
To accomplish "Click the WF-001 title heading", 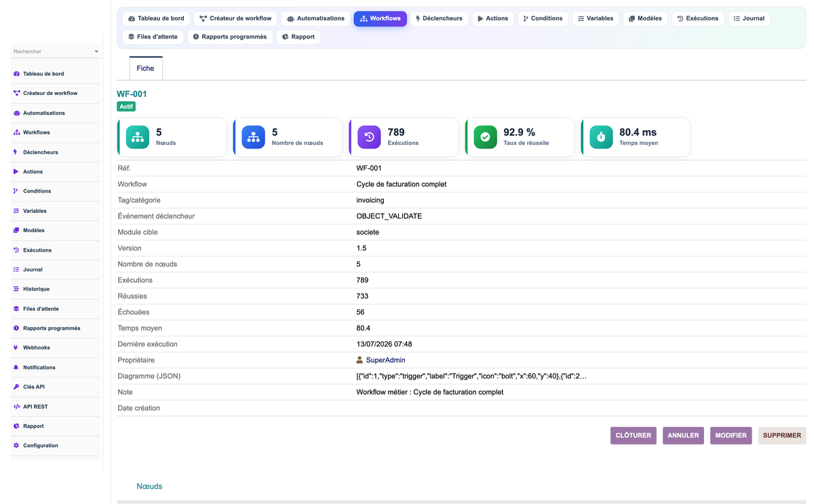I will (132, 94).
